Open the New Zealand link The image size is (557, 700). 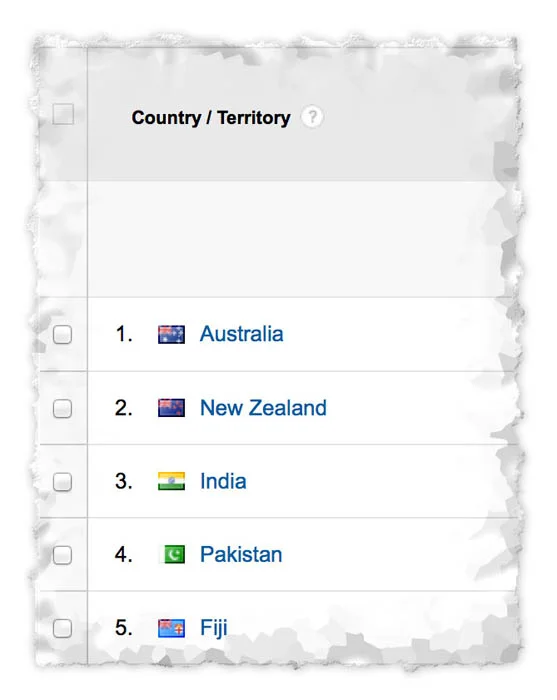263,408
